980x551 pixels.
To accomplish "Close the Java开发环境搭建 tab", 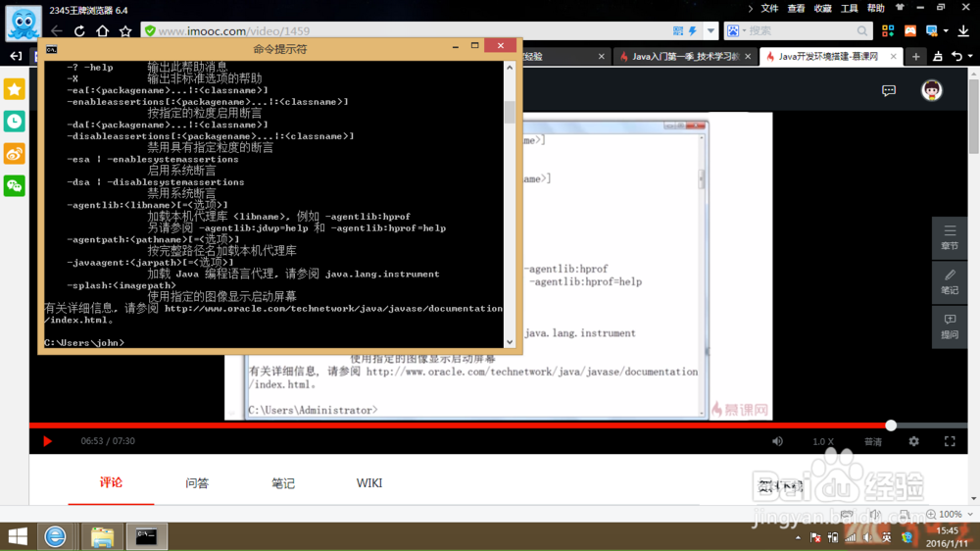I will pyautogui.click(x=893, y=56).
